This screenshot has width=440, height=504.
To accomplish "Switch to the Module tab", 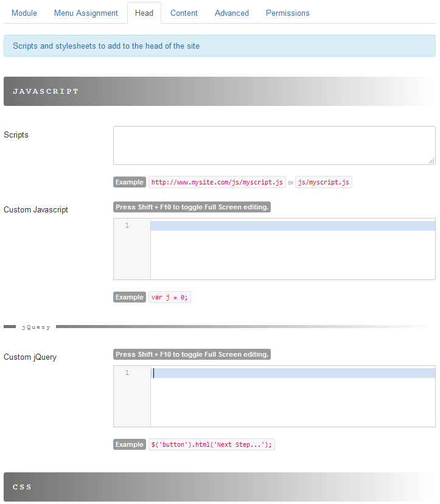I will click(x=24, y=13).
